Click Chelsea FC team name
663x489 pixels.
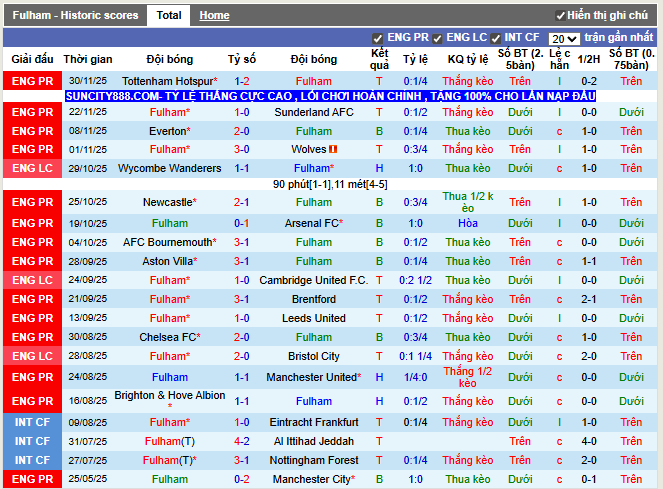point(170,338)
